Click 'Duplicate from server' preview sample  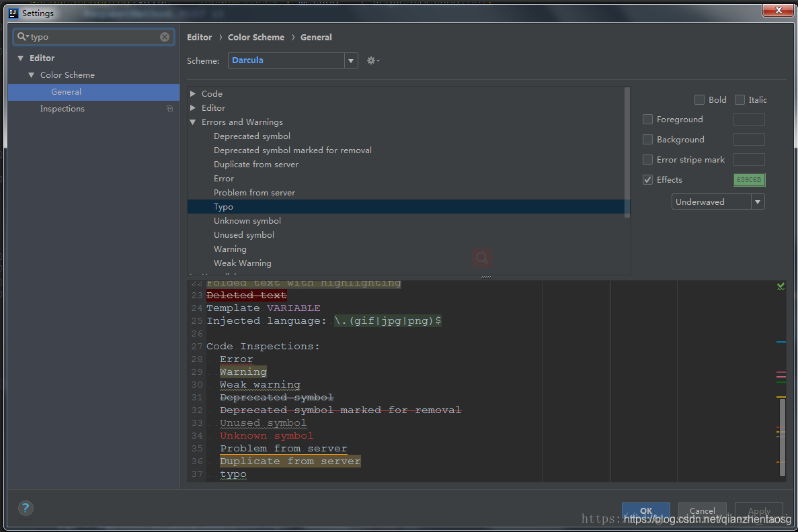290,461
